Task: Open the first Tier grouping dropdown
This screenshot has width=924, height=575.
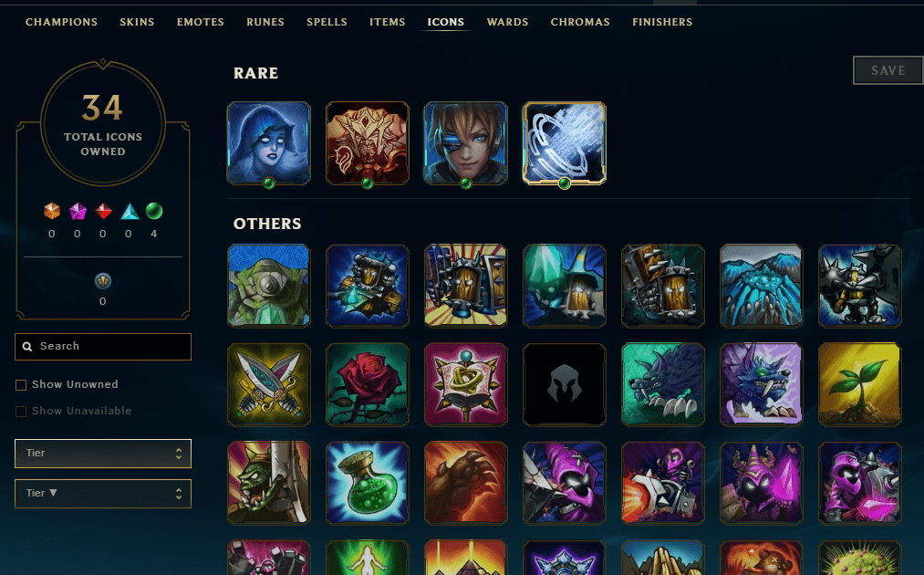Action: pos(103,454)
